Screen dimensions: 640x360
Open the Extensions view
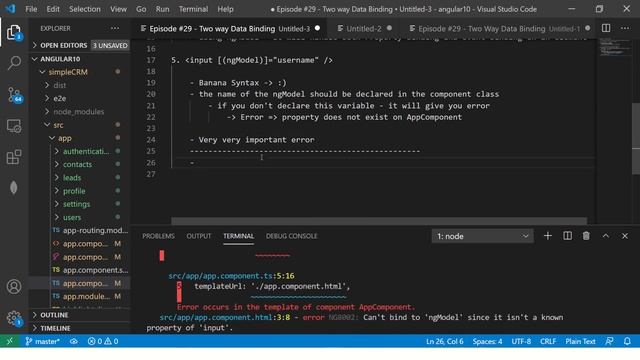coord(14,157)
